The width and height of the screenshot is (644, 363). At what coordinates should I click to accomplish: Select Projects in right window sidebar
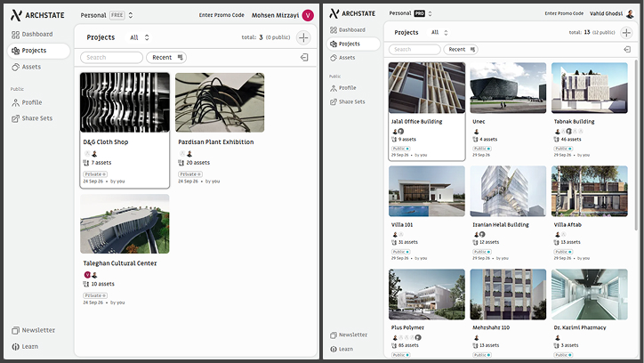(353, 44)
